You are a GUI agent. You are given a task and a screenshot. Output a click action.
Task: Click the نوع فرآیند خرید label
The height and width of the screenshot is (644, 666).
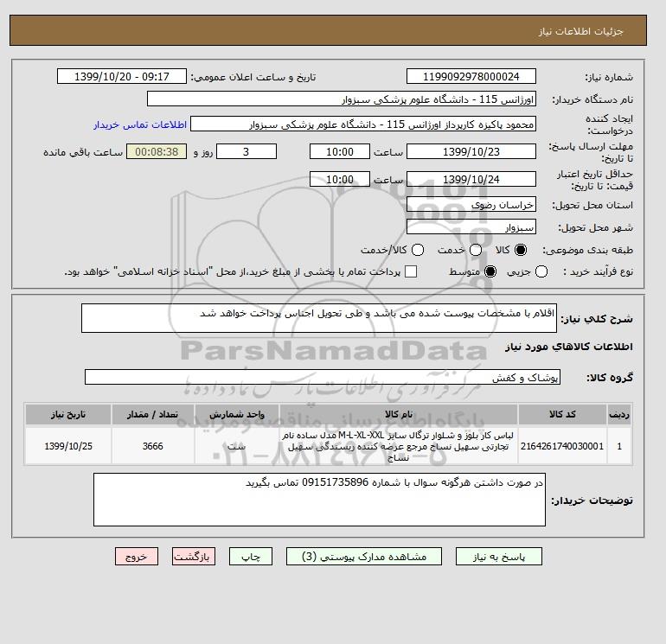(598, 271)
